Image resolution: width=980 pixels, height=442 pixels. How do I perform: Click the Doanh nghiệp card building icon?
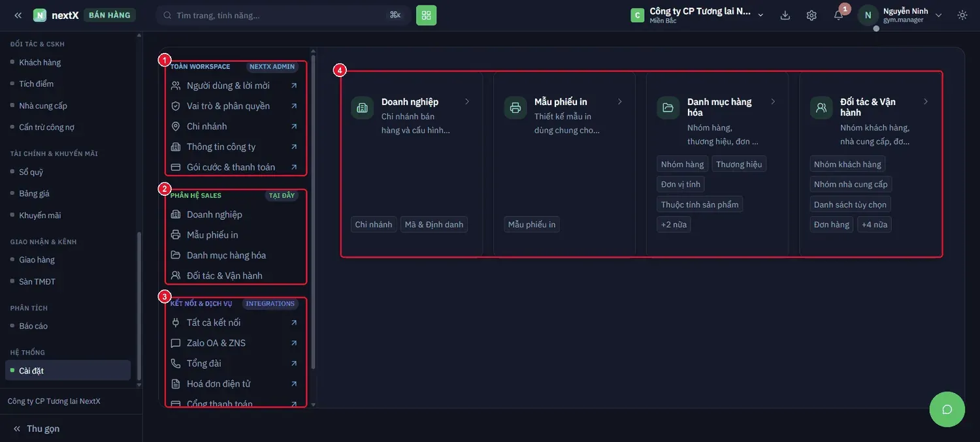tap(362, 108)
